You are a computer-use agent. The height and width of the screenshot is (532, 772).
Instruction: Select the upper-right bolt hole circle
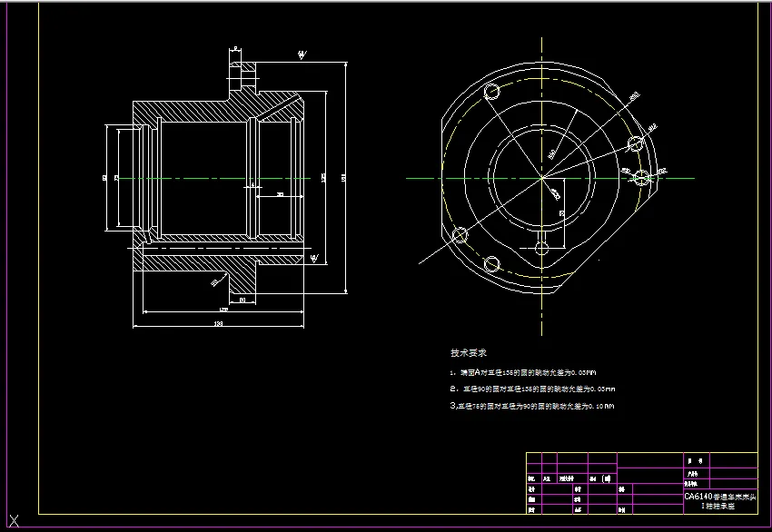[x=636, y=143]
